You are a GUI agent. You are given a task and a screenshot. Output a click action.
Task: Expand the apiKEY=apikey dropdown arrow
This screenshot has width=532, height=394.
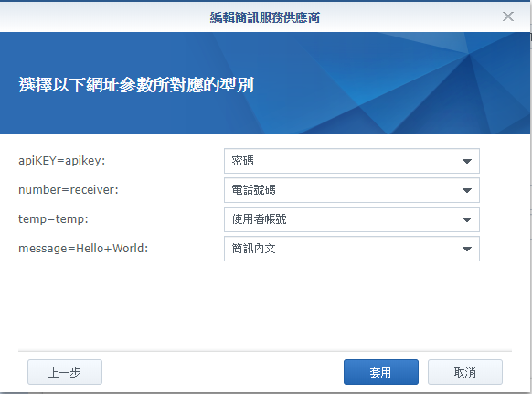467,161
